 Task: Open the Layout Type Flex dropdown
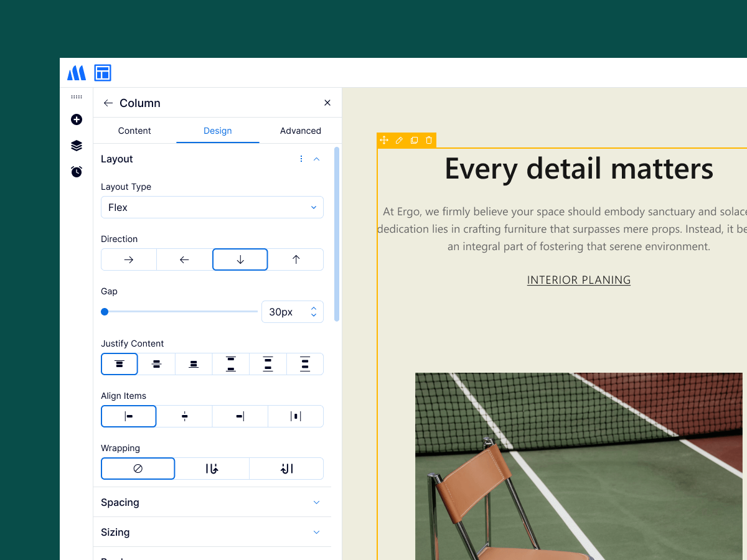pyautogui.click(x=212, y=208)
